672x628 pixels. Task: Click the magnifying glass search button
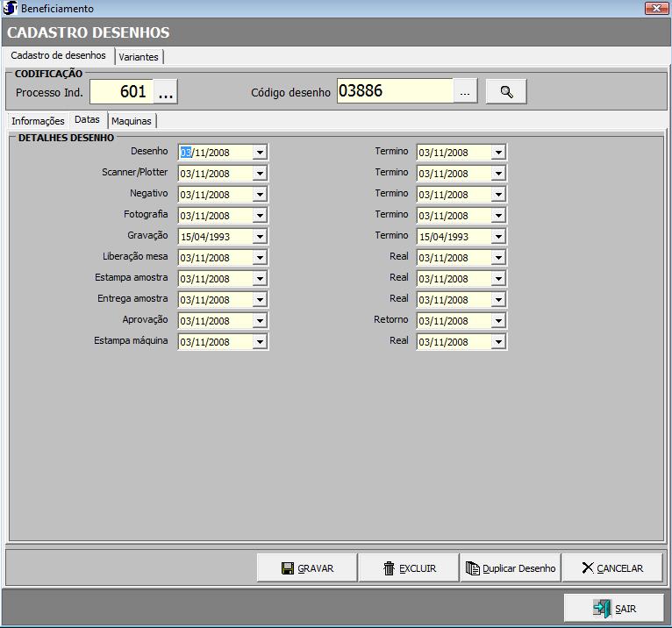505,91
